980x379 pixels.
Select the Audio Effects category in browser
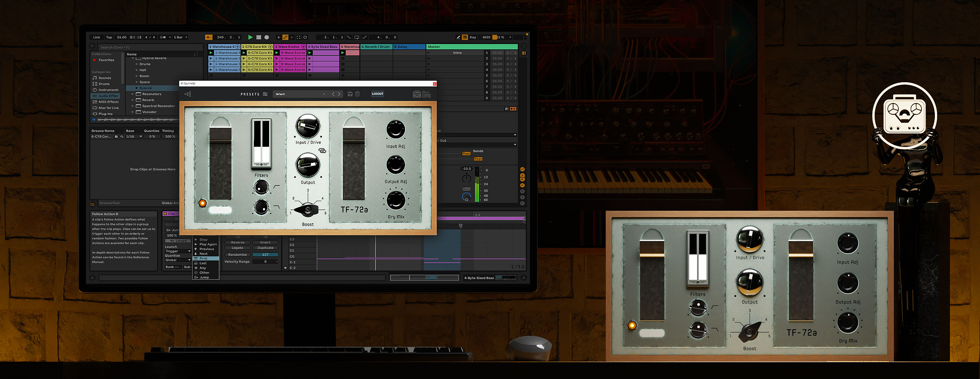point(106,96)
